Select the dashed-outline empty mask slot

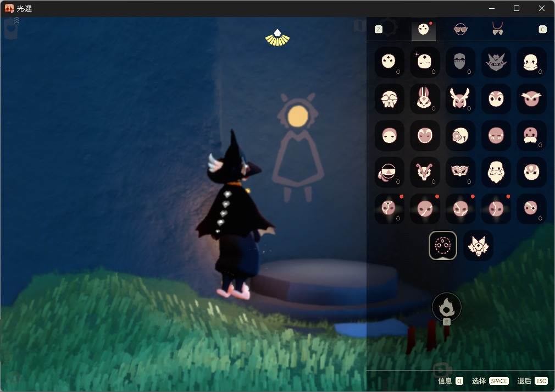[443, 245]
